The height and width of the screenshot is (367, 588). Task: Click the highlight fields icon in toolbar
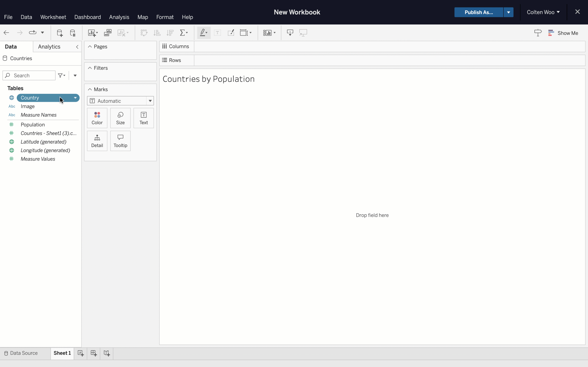203,33
